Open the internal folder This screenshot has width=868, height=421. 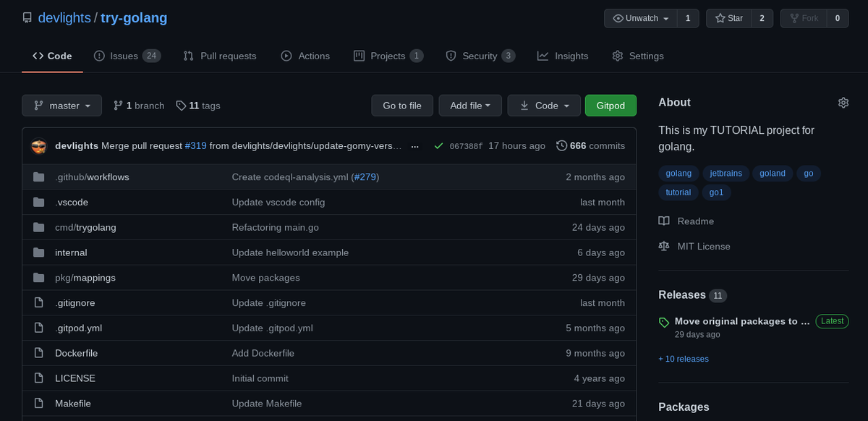pyautogui.click(x=71, y=252)
